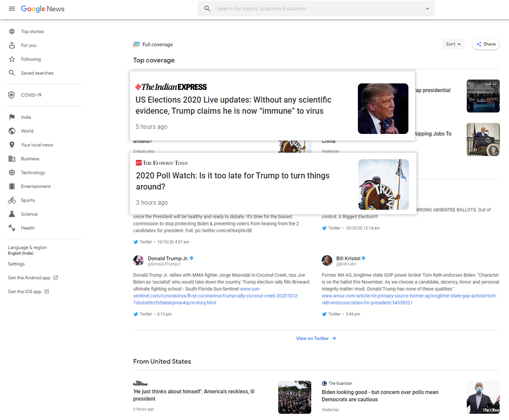The image size is (509, 420).
Task: Open wmur.com article link in tweet
Action: (409, 299)
